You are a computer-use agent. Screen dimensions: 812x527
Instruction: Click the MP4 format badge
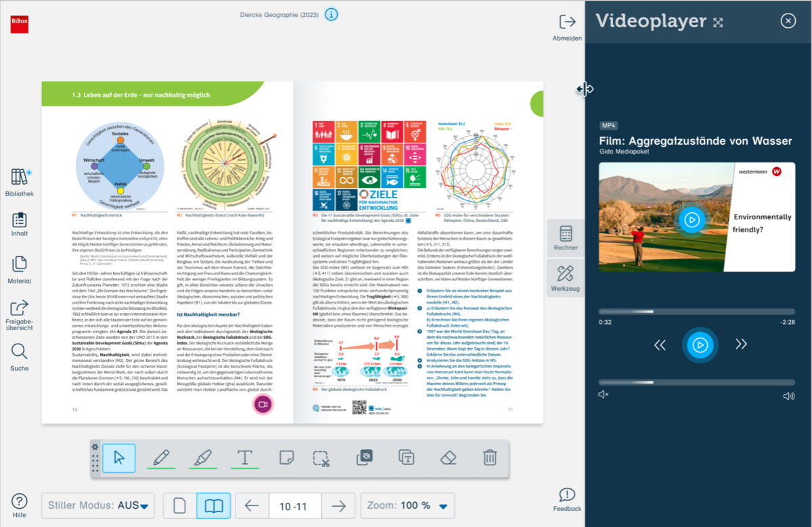[608, 125]
